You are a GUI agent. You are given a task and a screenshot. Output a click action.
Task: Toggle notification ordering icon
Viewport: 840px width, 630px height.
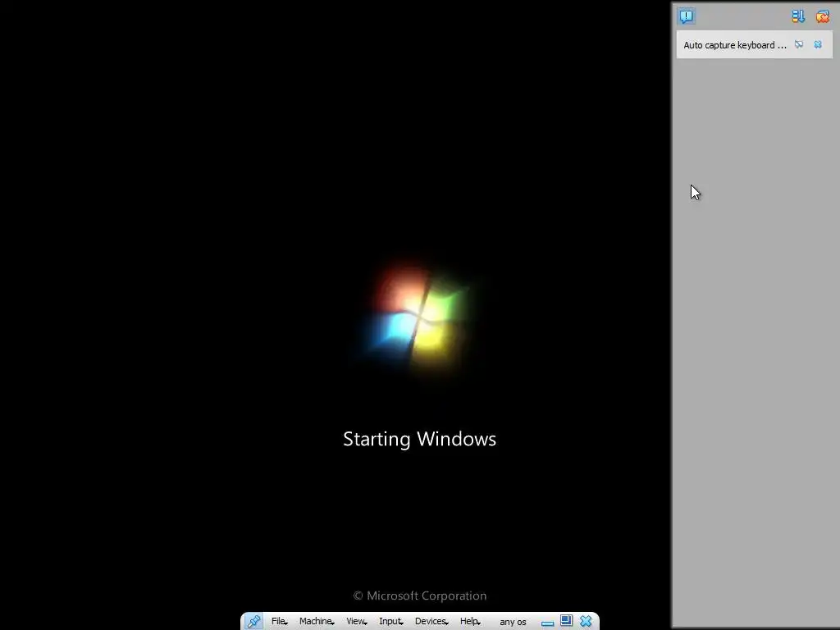798,16
